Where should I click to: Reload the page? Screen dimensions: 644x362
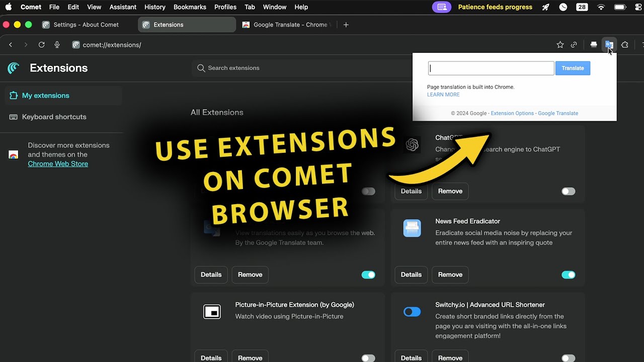click(x=42, y=45)
